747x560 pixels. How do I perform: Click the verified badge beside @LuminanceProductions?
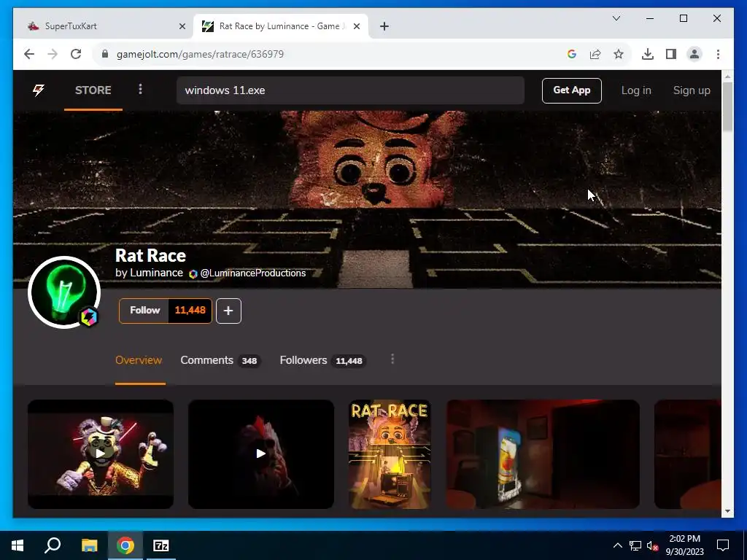193,274
